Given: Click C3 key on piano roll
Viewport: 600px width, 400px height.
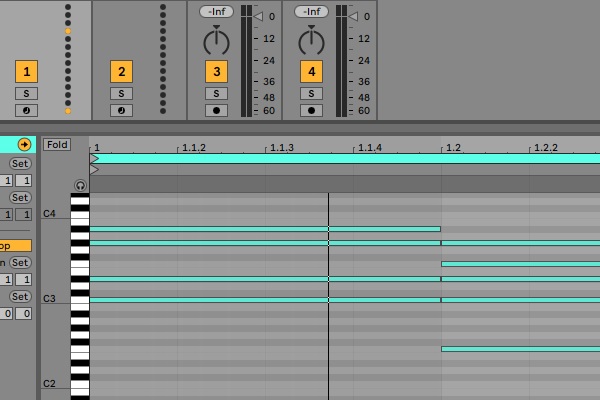Looking at the screenshot, I should pos(80,300).
